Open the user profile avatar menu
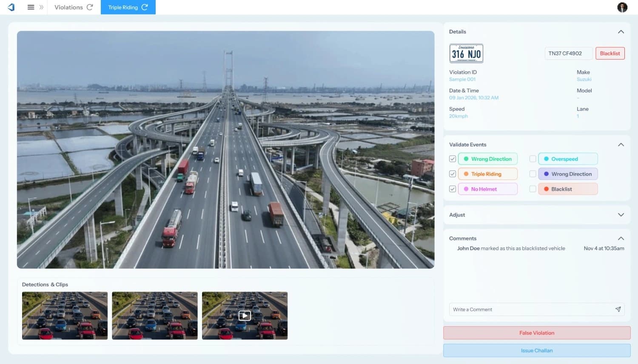 pos(622,7)
